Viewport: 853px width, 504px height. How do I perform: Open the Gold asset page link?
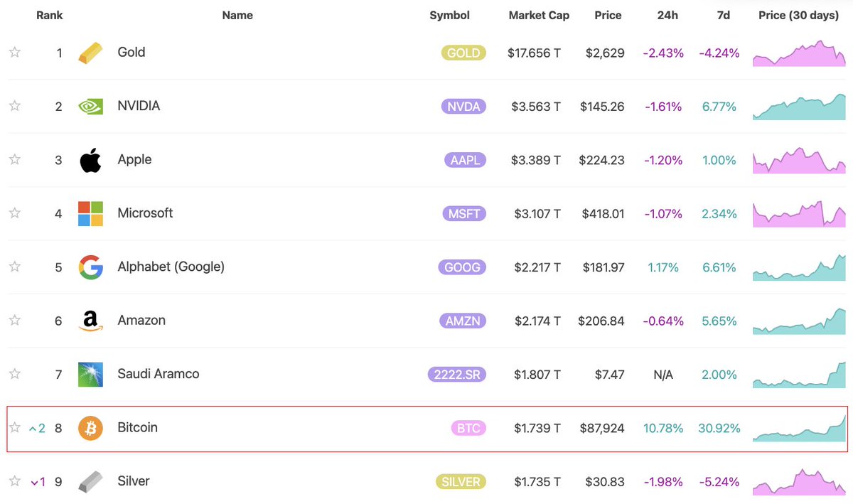pos(132,52)
